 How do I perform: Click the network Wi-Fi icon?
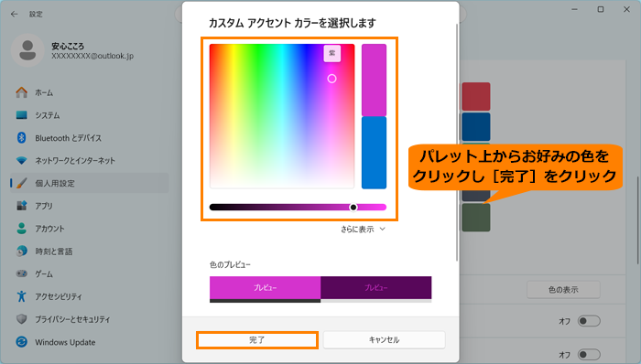(22, 160)
